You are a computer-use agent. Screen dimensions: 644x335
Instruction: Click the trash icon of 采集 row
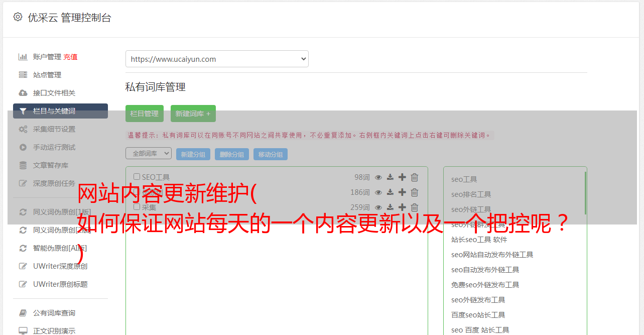(415, 207)
